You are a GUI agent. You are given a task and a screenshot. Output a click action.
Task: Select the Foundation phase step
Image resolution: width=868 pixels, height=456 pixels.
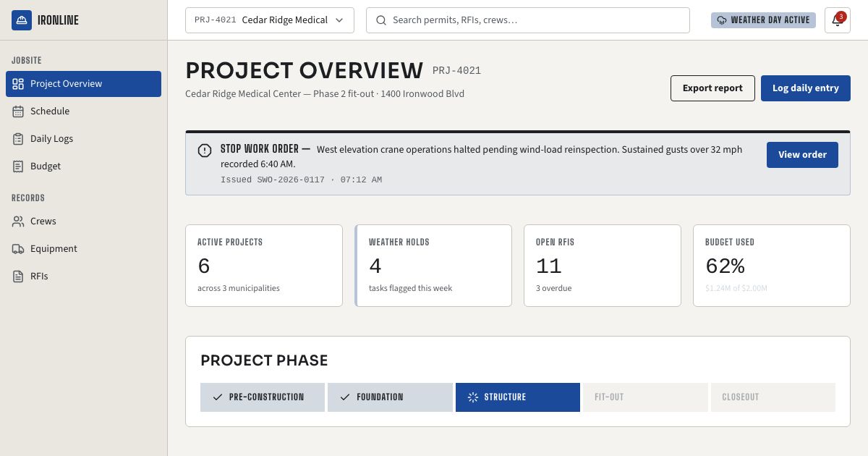[x=390, y=397]
